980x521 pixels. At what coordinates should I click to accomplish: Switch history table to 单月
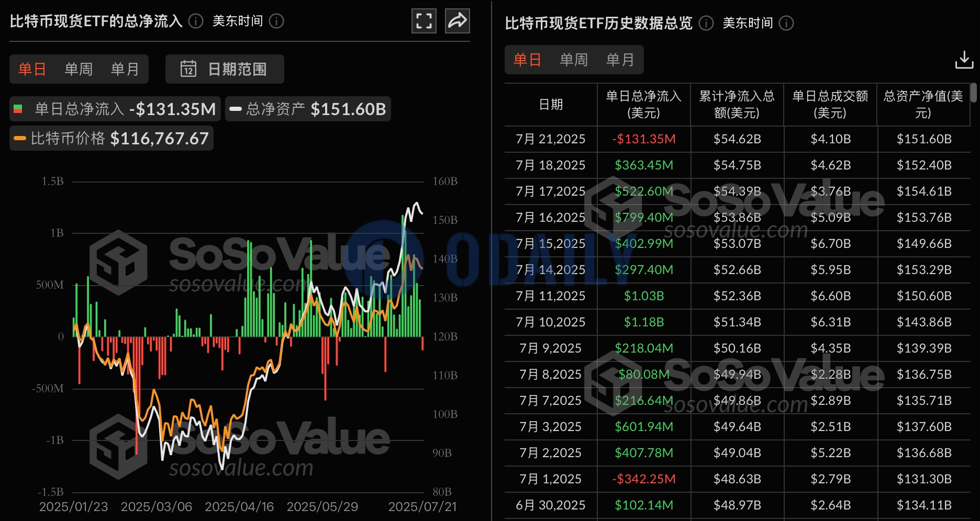620,60
